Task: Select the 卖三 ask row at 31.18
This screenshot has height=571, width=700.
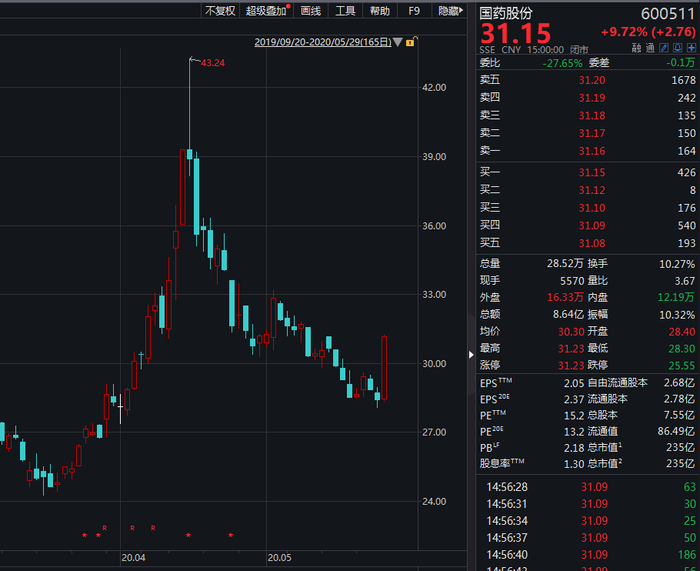Action: (588, 116)
